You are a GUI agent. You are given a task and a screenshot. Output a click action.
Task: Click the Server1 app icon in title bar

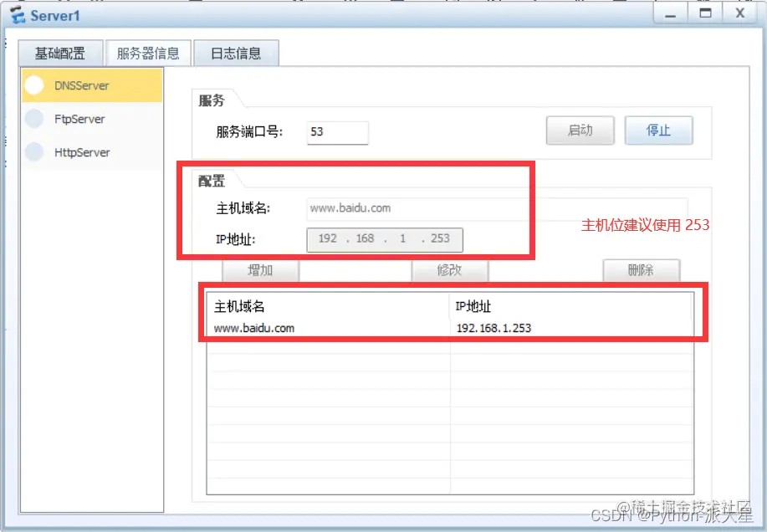pos(18,15)
